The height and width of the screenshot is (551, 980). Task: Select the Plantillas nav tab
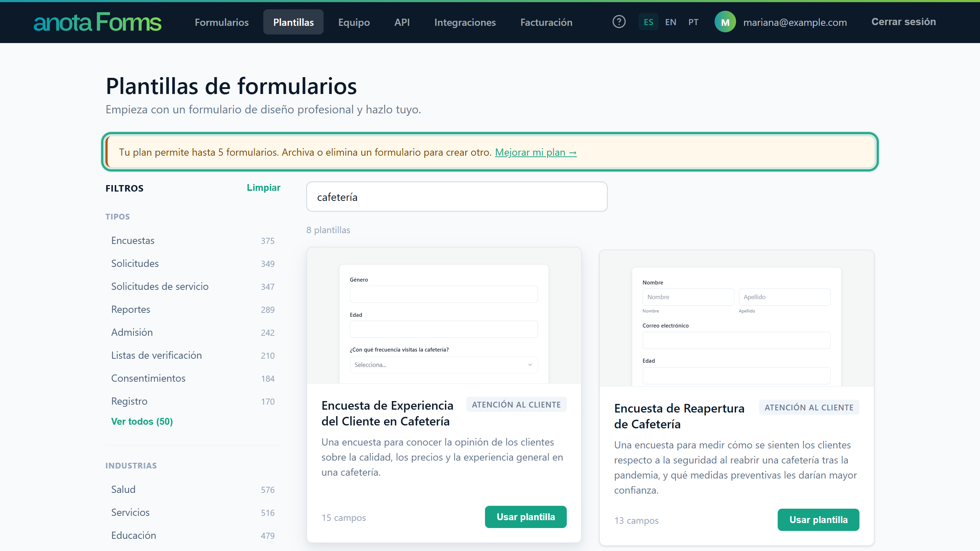point(293,22)
